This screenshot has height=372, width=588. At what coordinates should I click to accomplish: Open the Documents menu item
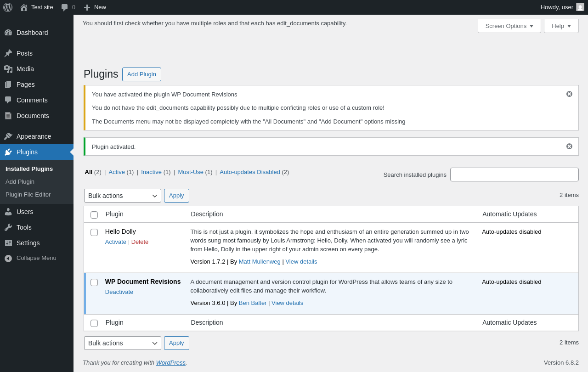37,116
